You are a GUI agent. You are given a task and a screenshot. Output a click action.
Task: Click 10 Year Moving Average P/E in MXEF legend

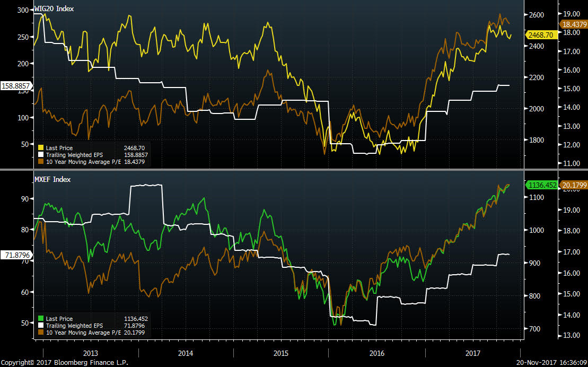click(x=83, y=333)
